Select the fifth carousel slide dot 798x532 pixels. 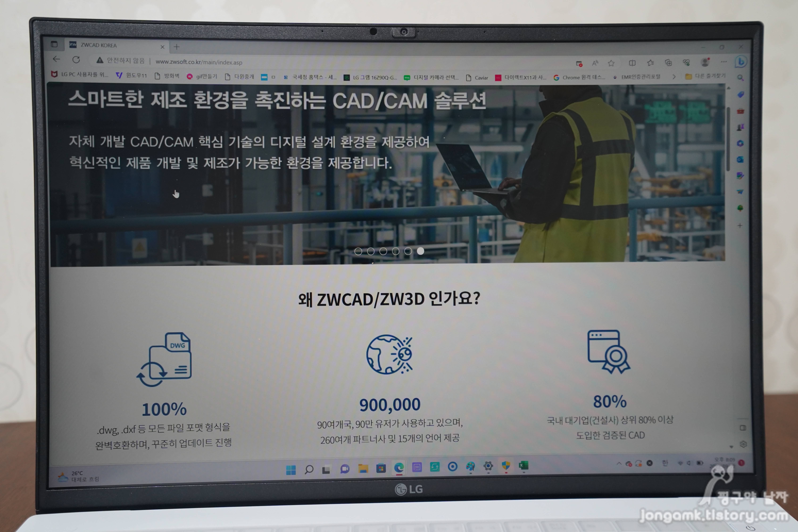pyautogui.click(x=408, y=251)
